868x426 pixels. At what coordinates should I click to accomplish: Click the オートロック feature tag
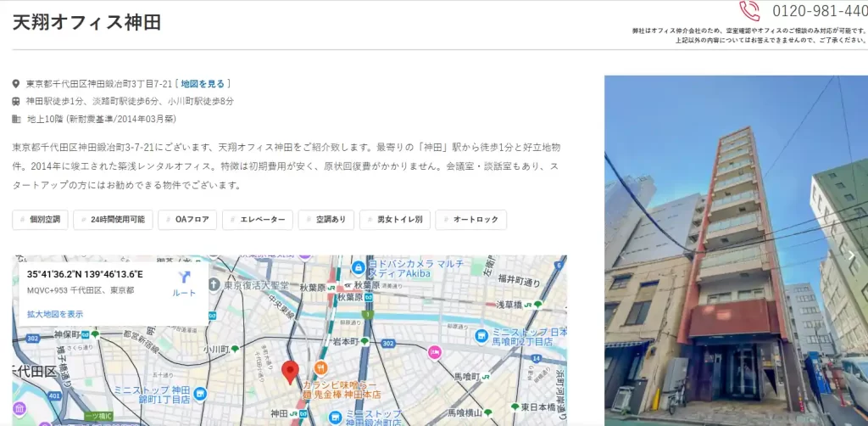(x=470, y=220)
